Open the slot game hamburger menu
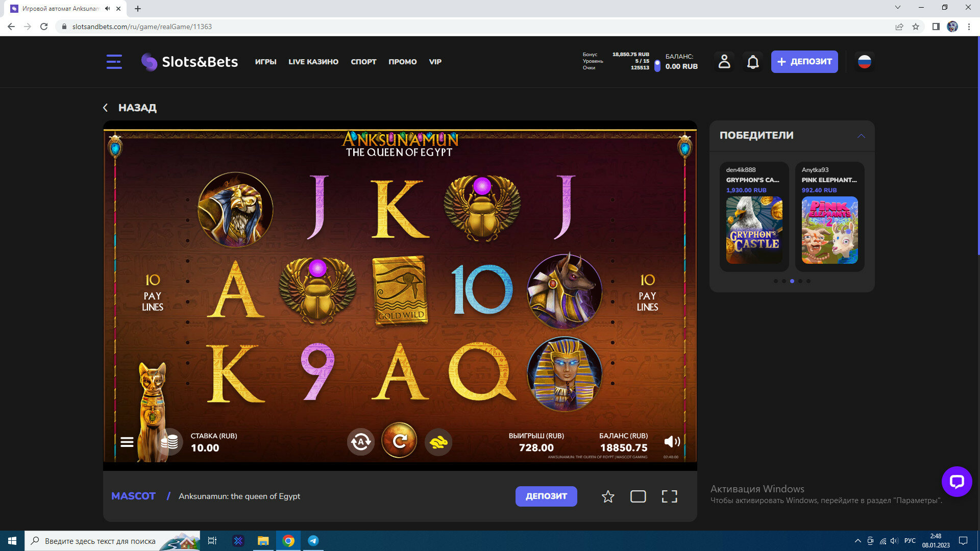Viewport: 980px width, 551px height. pyautogui.click(x=127, y=442)
